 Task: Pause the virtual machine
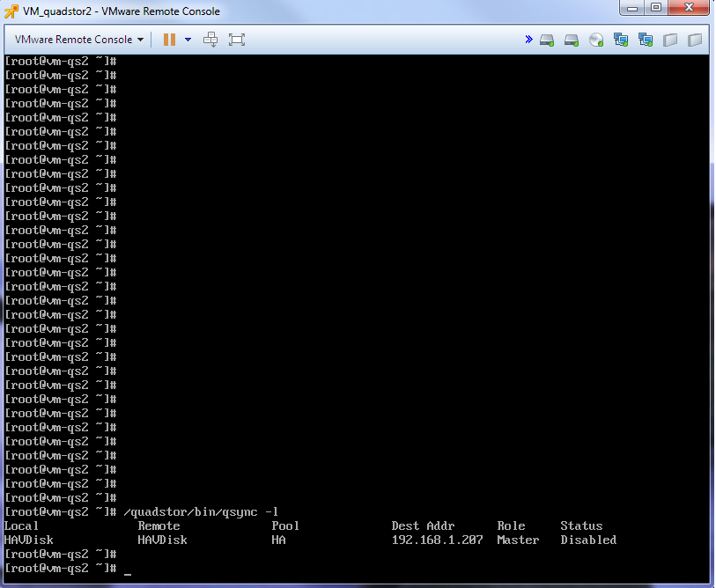[169, 40]
